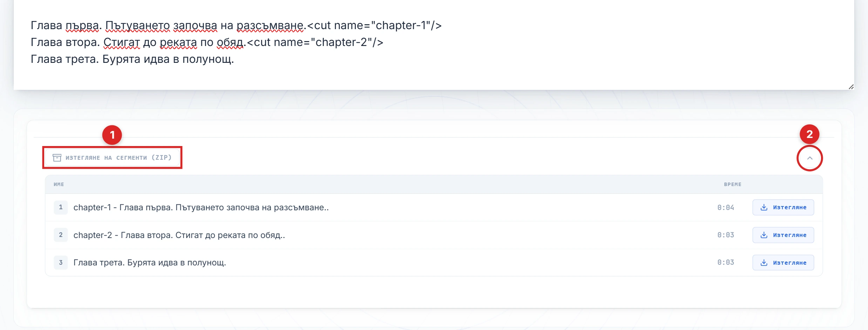Click the download icon for chapter-1 segment
This screenshot has height=330, width=868.
click(x=764, y=207)
